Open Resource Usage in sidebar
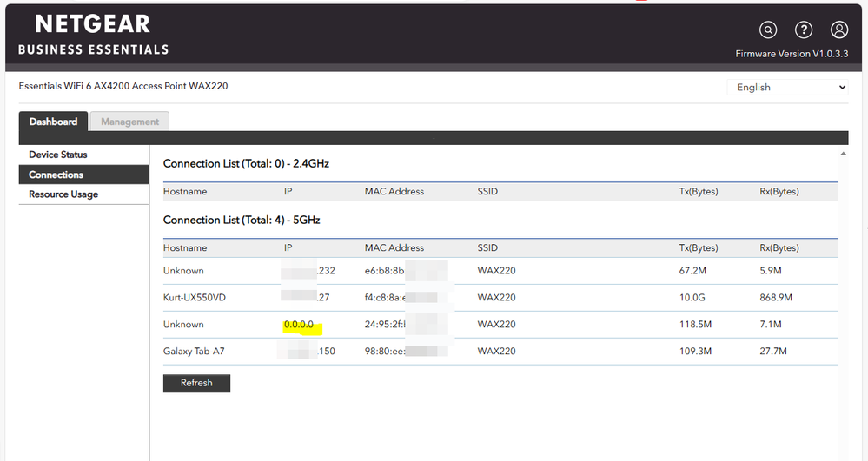Viewport: 868px width, 461px height. point(63,194)
